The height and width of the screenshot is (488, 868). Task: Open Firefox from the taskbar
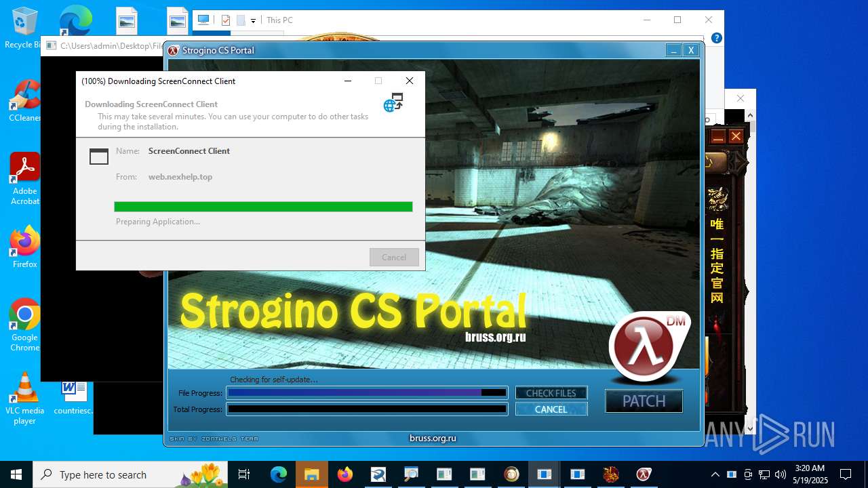click(x=345, y=474)
